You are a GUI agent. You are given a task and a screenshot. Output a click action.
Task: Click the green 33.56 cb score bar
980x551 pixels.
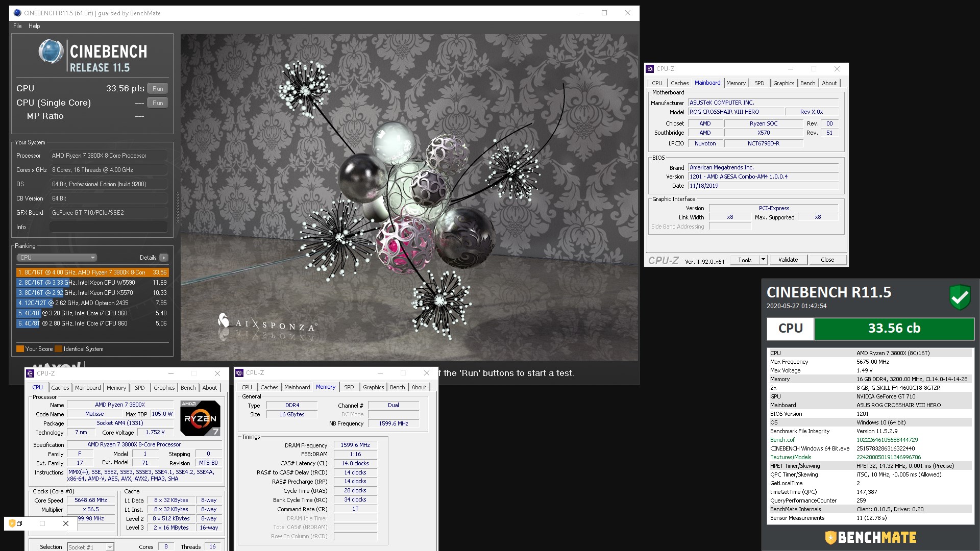point(894,329)
